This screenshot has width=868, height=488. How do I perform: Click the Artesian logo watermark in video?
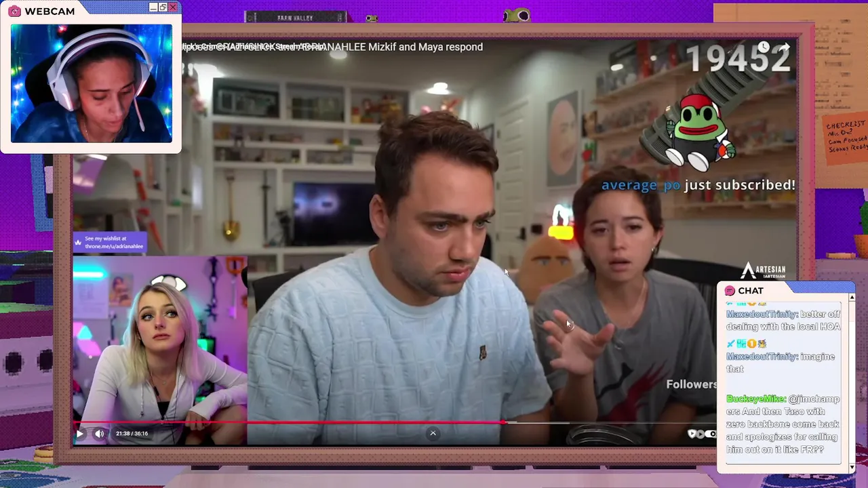(x=764, y=270)
